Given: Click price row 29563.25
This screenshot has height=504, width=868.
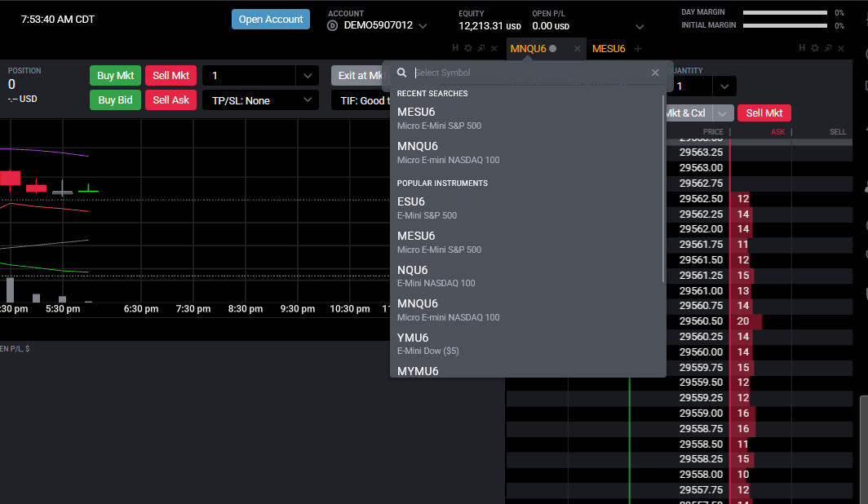Looking at the screenshot, I should (701, 153).
